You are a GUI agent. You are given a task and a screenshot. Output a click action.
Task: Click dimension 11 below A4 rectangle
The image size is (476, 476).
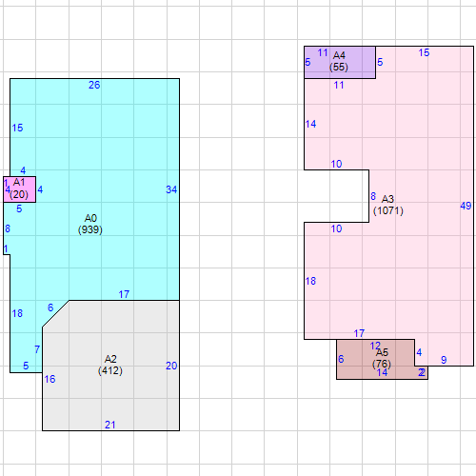[339, 85]
